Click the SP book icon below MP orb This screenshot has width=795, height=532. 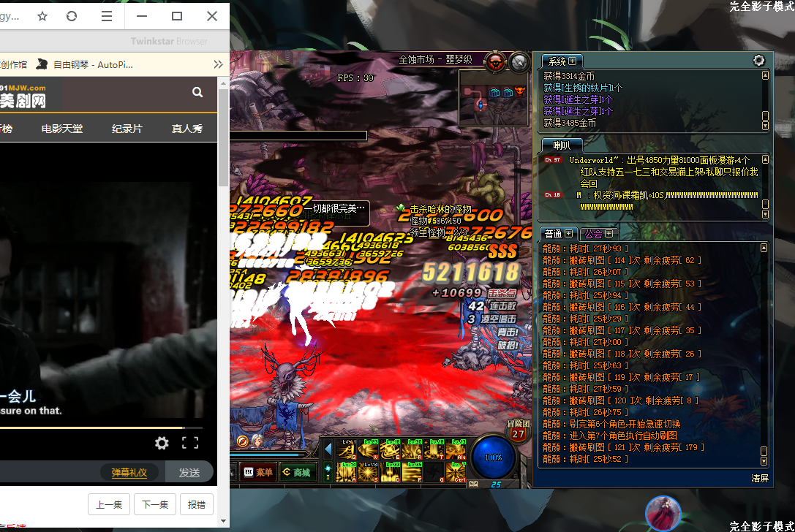tap(473, 484)
